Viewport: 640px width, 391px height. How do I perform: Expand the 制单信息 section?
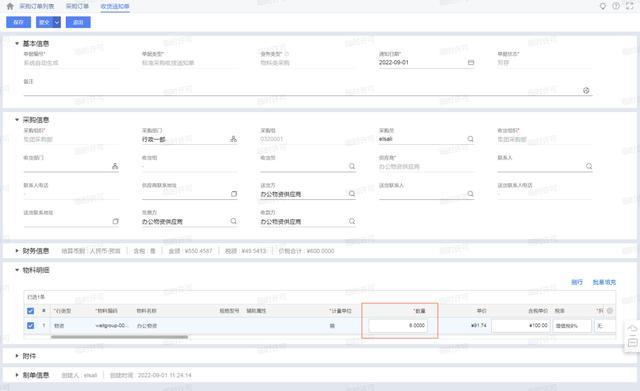tap(17, 375)
